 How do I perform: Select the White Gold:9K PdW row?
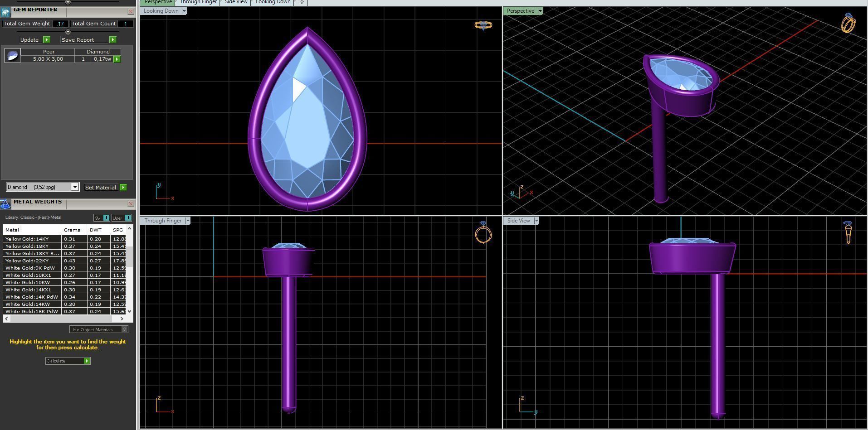coord(64,268)
